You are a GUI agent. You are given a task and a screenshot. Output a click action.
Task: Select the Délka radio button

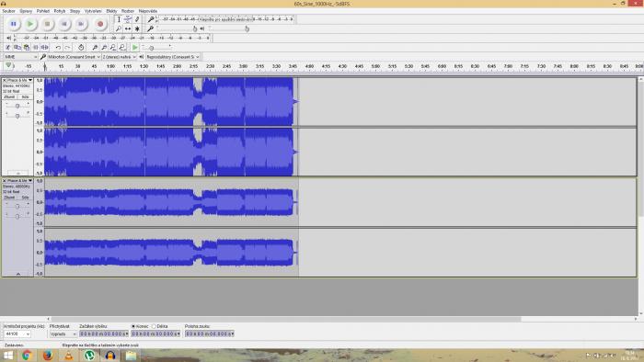tap(154, 326)
